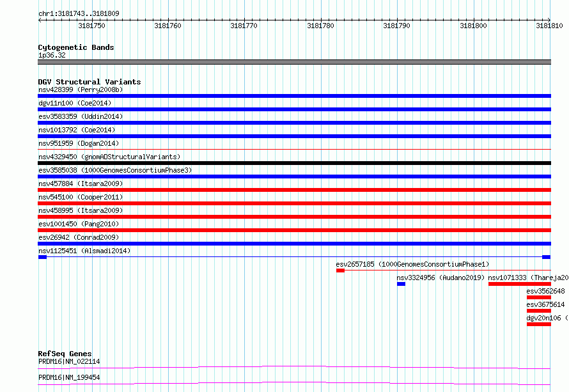Image resolution: width=569 pixels, height=392 pixels.
Task: Open nsv457884 (Itsara2009) variant
Action: click(x=81, y=184)
